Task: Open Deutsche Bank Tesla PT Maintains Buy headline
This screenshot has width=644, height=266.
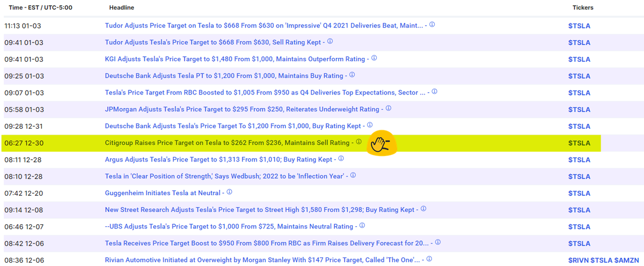Action: coord(224,76)
